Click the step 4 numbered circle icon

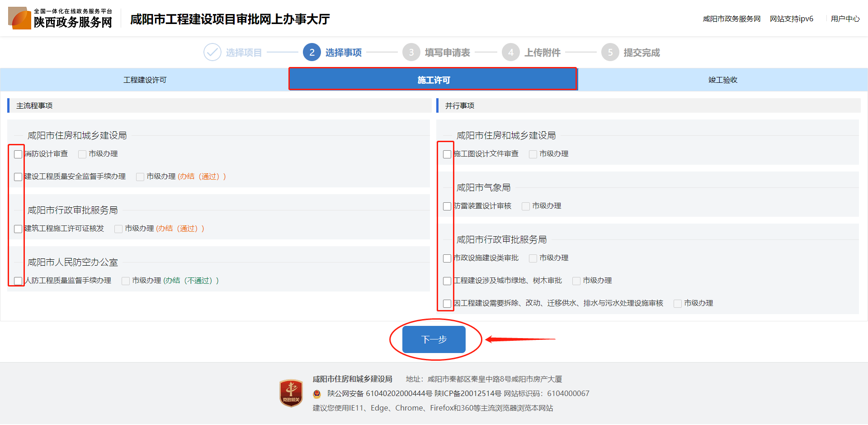(510, 53)
